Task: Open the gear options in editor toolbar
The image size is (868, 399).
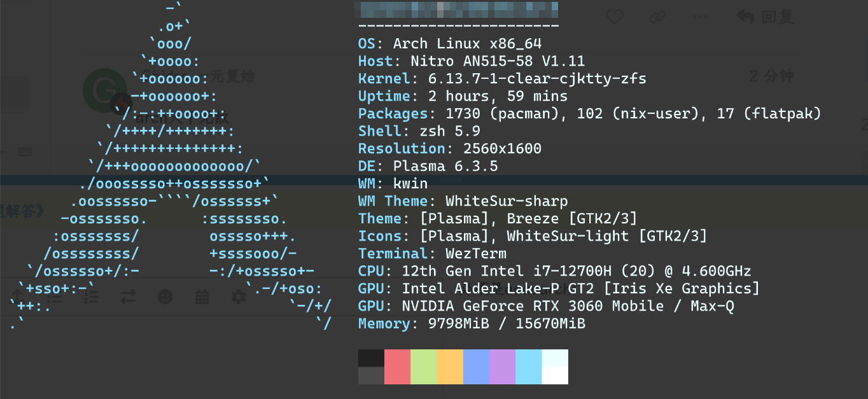Action: pyautogui.click(x=239, y=297)
